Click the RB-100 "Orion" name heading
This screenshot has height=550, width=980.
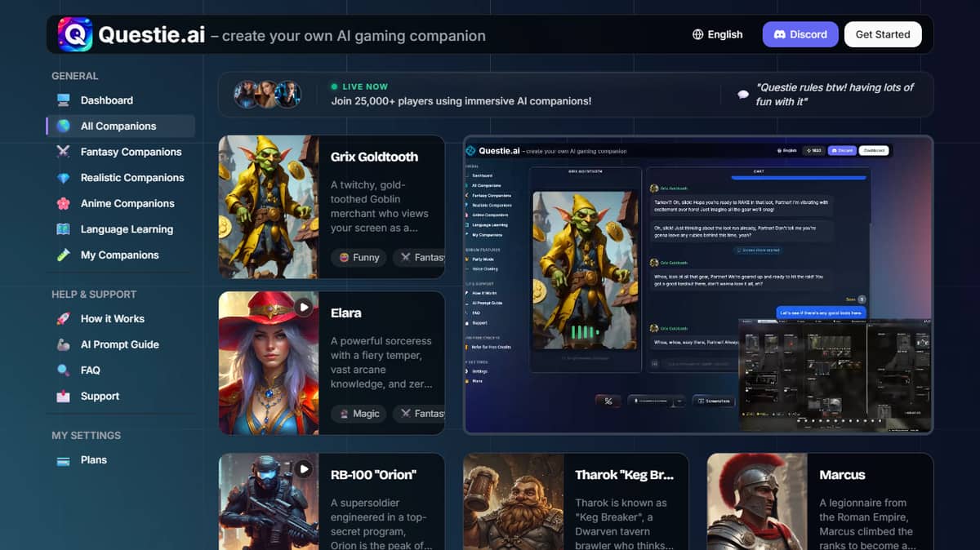373,475
